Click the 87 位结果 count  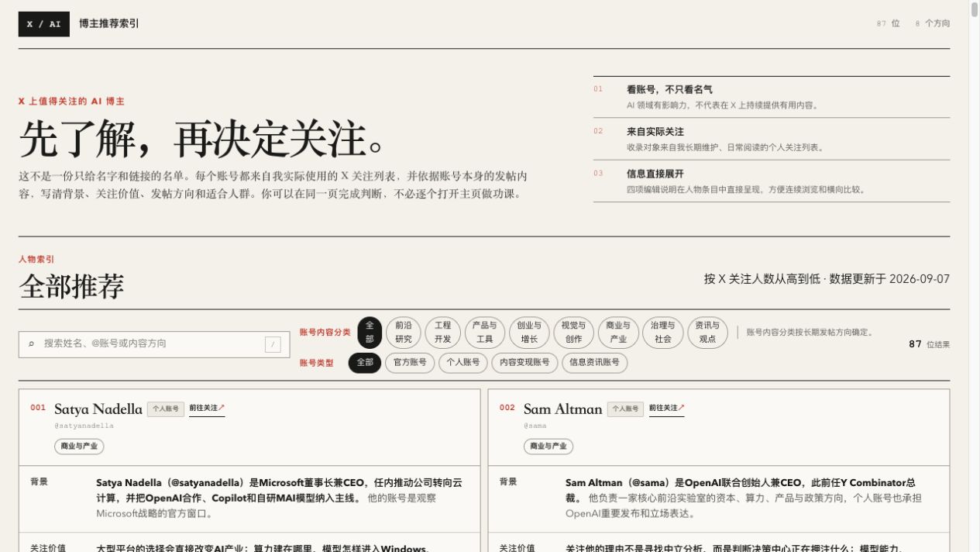(929, 344)
